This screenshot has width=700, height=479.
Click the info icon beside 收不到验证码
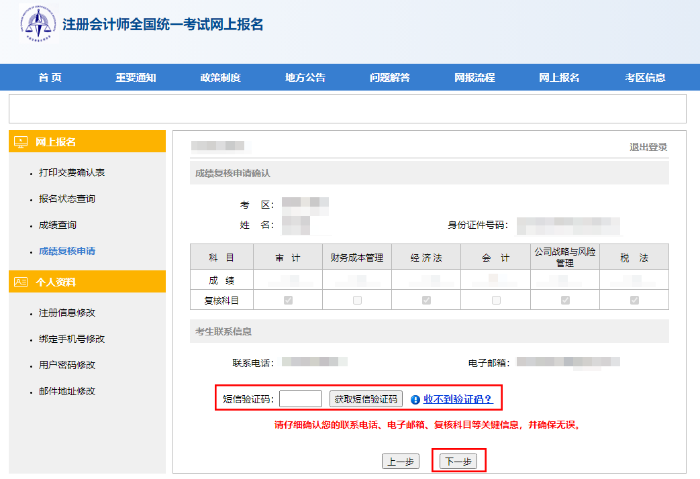(x=415, y=399)
